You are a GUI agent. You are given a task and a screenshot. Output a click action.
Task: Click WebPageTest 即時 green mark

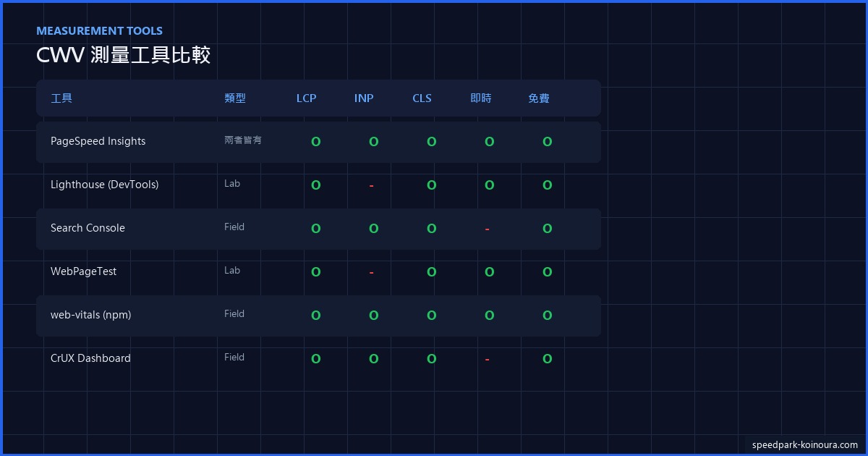pyautogui.click(x=489, y=272)
